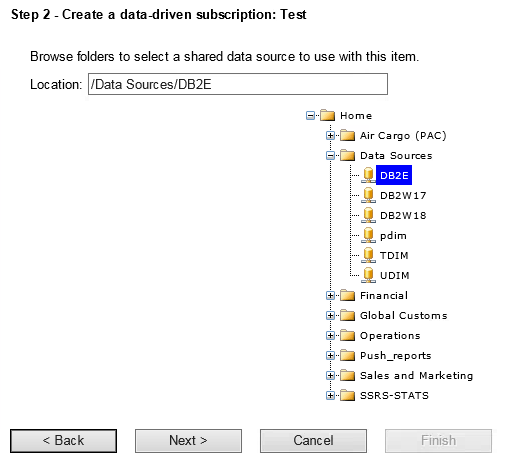The height and width of the screenshot is (469, 513).
Task: Open the Operations folder label
Action: point(390,336)
